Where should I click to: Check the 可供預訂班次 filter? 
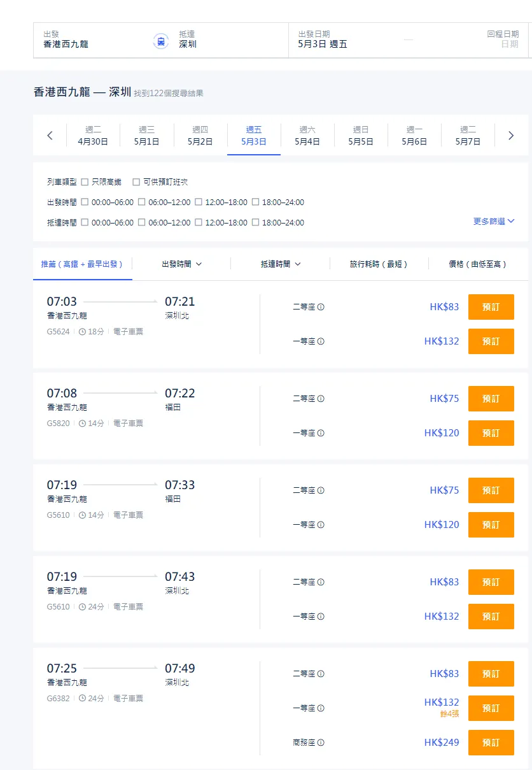pyautogui.click(x=137, y=182)
